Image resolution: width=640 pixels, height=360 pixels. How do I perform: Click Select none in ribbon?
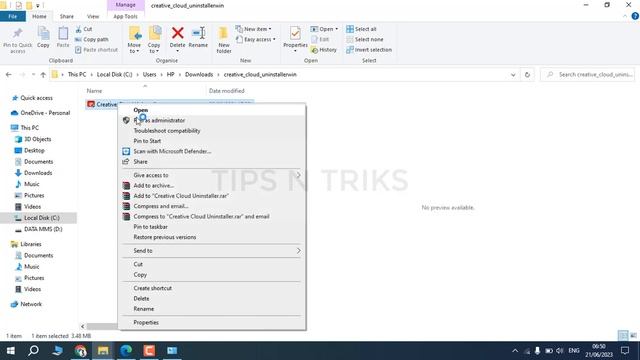click(365, 39)
